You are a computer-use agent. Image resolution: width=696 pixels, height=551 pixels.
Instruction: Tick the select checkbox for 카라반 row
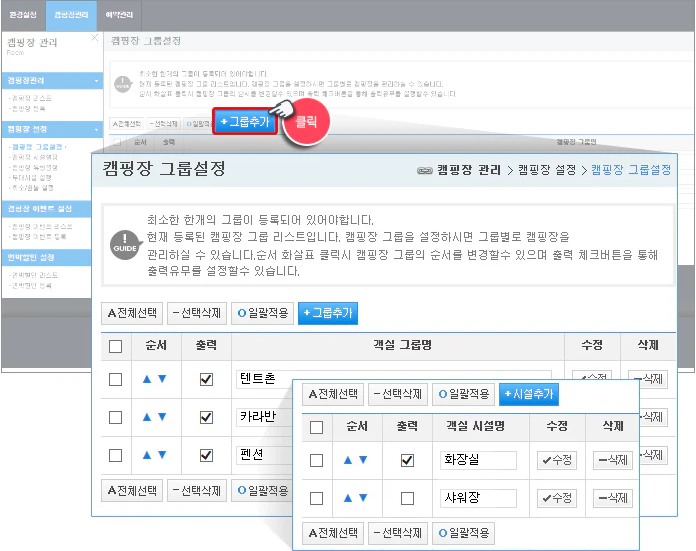[x=115, y=417]
